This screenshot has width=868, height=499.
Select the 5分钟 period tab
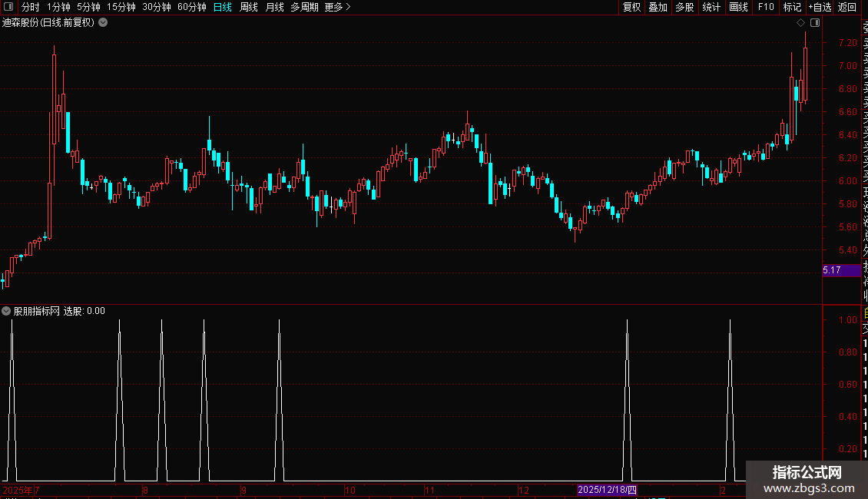(x=88, y=7)
